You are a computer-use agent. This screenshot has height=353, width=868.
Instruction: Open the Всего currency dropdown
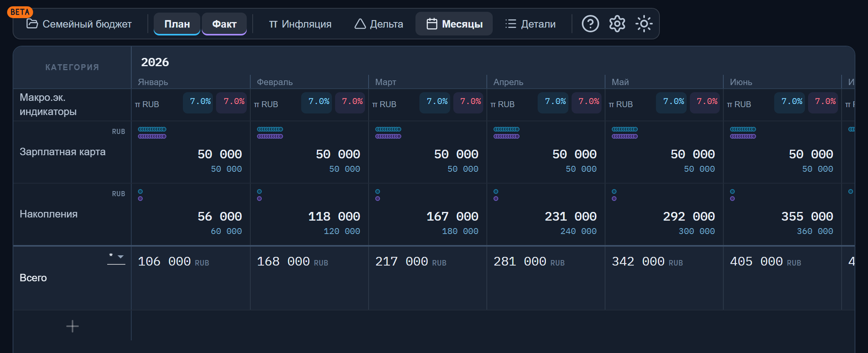116,257
